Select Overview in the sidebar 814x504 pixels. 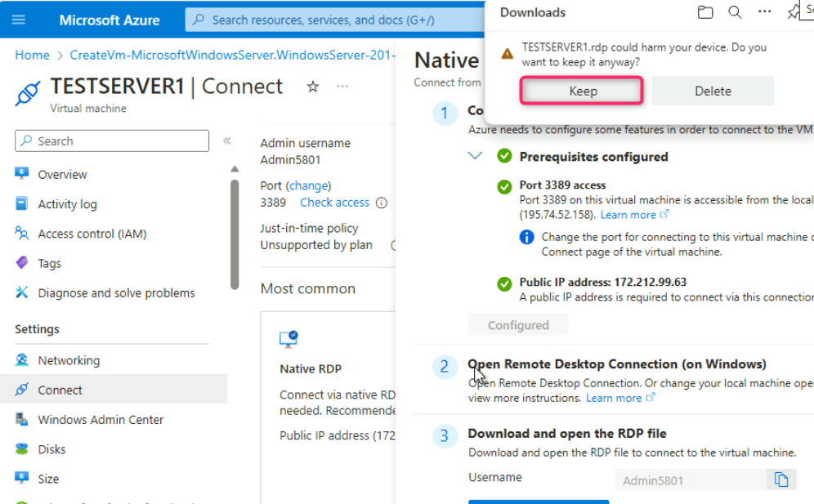coord(62,174)
